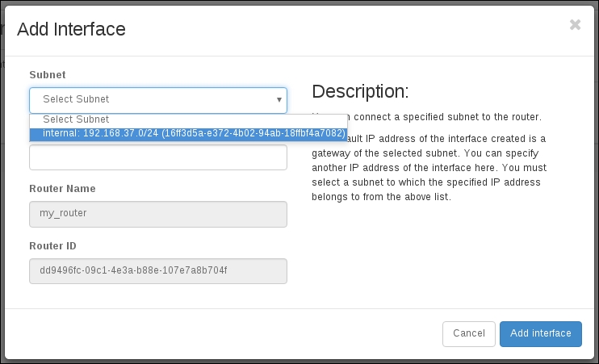Click the Subnet dropdown arrow
The width and height of the screenshot is (599, 364).
[x=279, y=100]
